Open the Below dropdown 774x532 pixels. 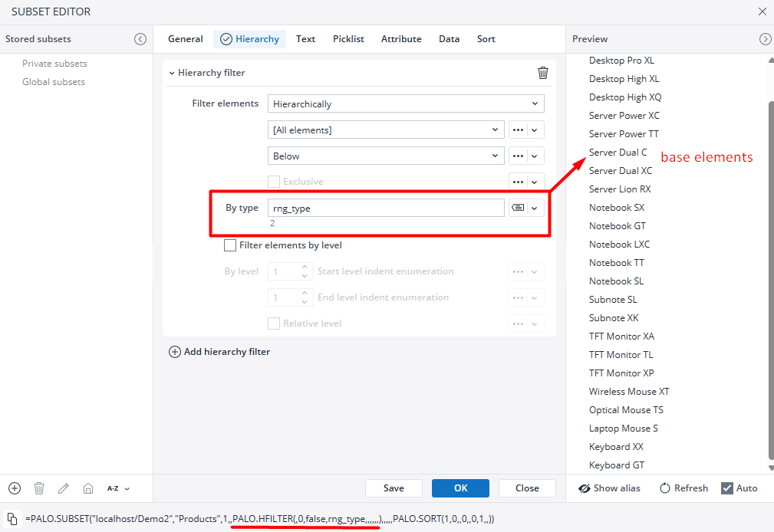point(387,156)
